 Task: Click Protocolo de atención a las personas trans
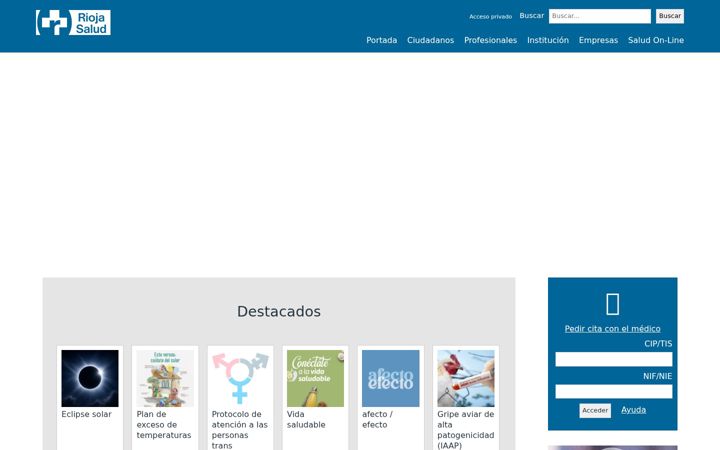click(x=240, y=430)
